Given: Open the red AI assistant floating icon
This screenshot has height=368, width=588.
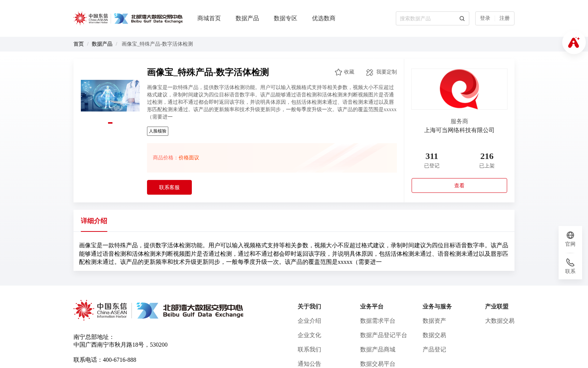Looking at the screenshot, I should pos(574,42).
